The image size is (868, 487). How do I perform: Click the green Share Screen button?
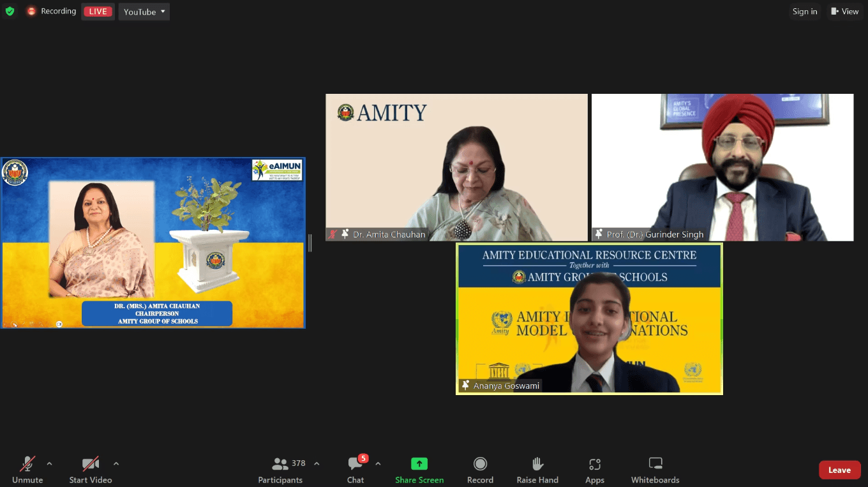click(x=419, y=470)
